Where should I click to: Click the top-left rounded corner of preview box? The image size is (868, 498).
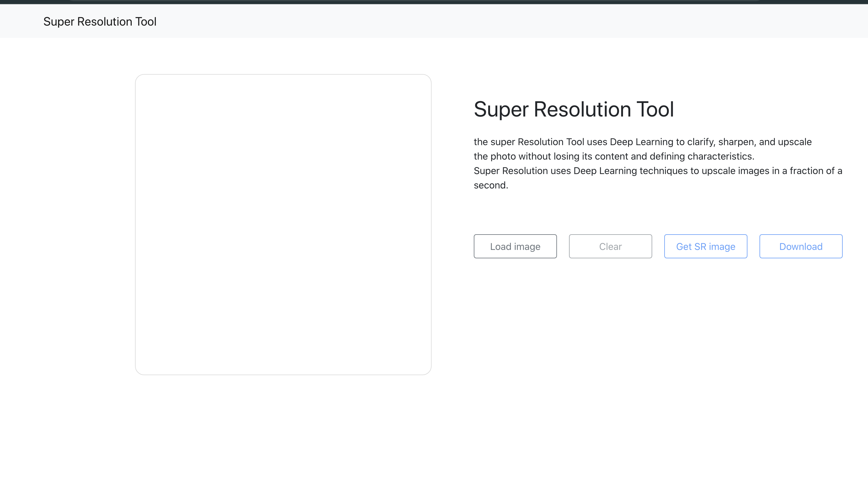coord(138,77)
